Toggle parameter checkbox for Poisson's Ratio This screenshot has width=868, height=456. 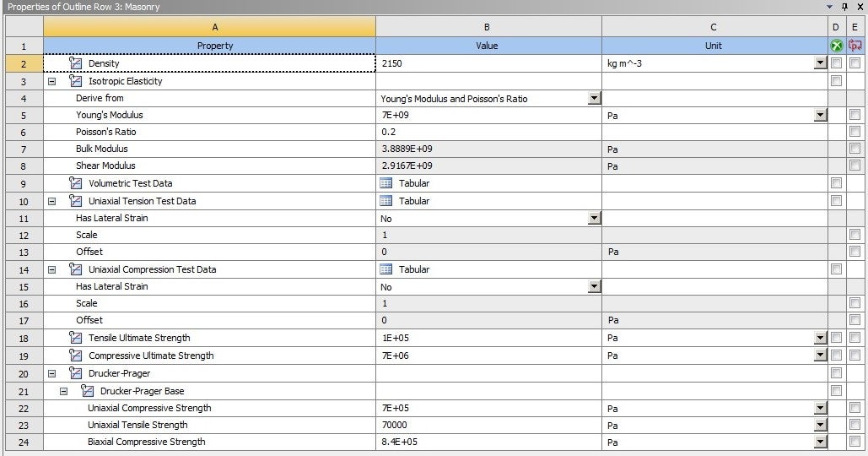855,132
